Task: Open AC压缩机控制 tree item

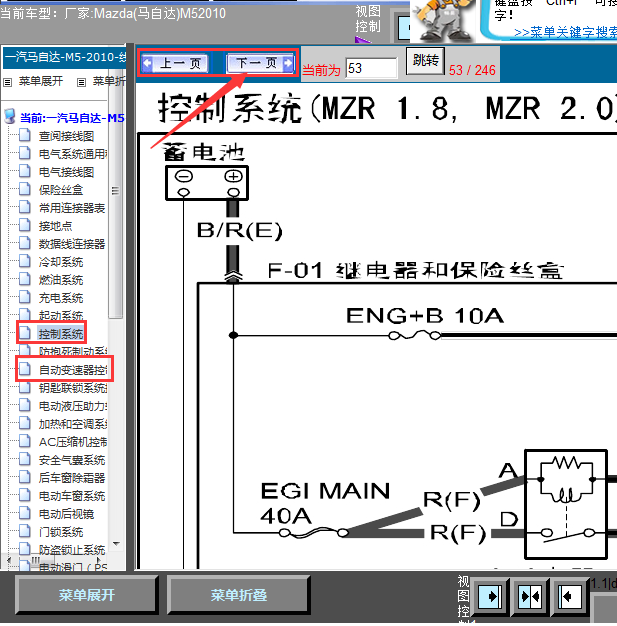Action: click(73, 442)
